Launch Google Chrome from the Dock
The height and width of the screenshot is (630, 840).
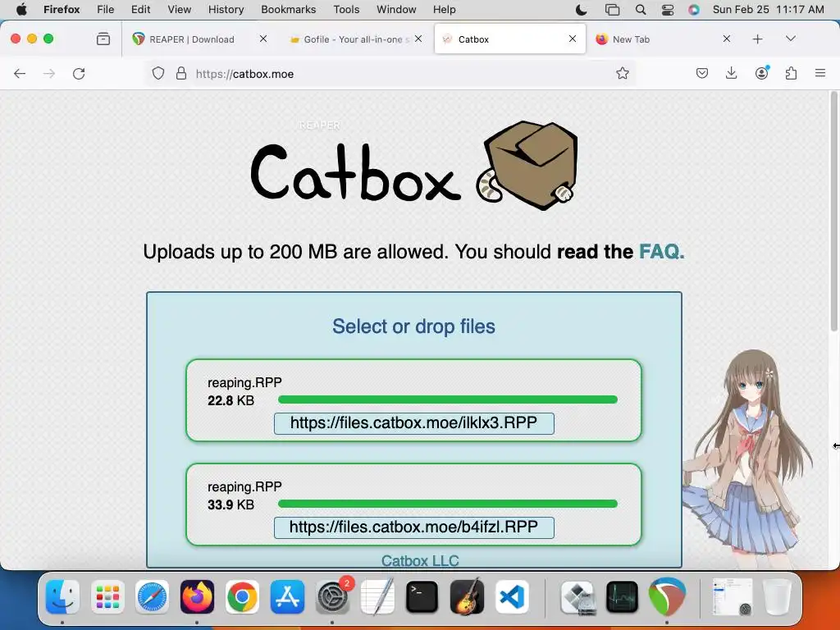pos(242,596)
